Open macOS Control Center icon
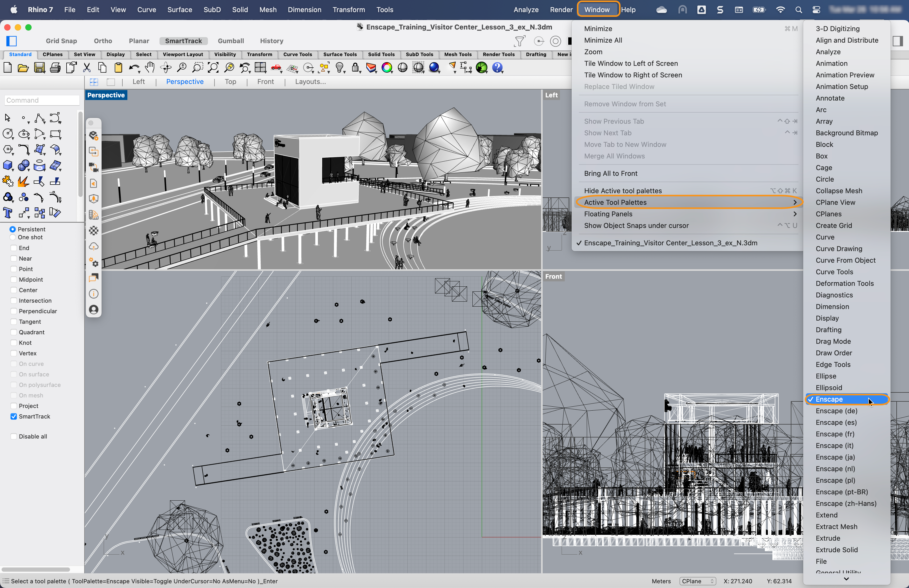909x588 pixels. 816,9
